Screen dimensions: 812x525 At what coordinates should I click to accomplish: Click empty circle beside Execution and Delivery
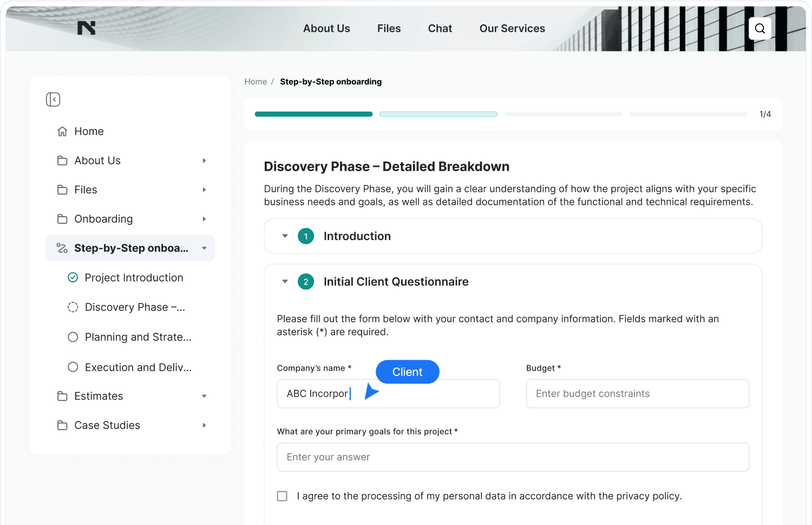coord(73,367)
